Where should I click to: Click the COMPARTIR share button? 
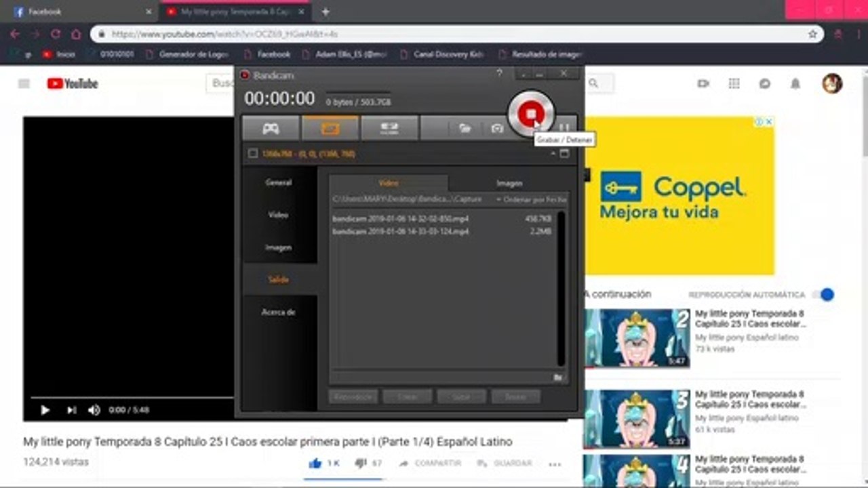(430, 464)
